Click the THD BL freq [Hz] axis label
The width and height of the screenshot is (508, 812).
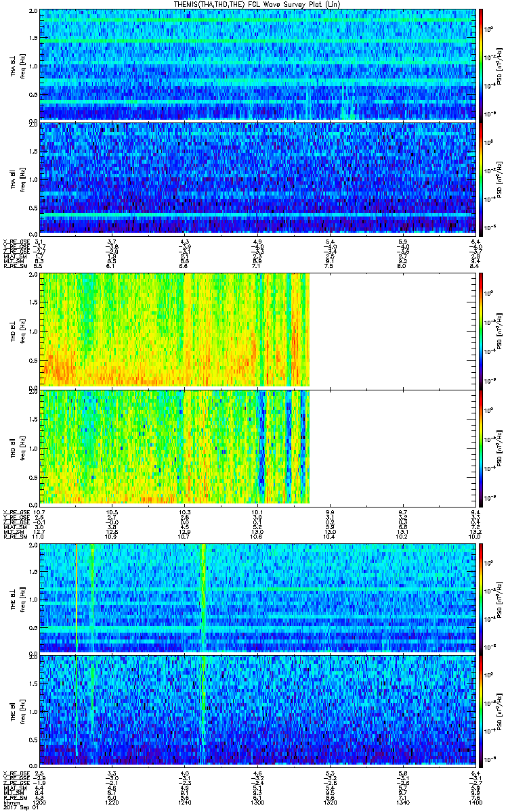pyautogui.click(x=22, y=332)
